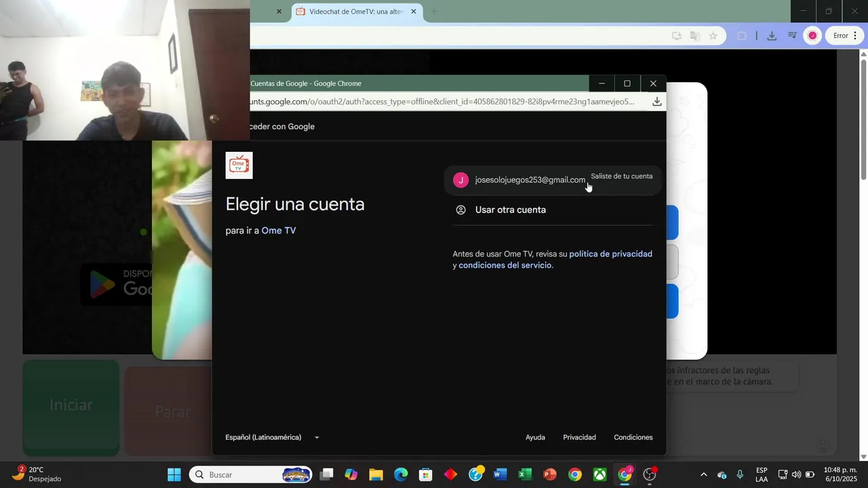Open Microsoft Edge from the taskbar

[401, 474]
